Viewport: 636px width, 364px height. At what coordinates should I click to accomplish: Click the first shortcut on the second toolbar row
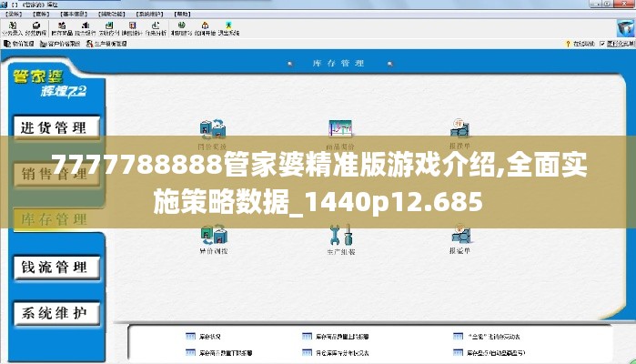(19, 44)
